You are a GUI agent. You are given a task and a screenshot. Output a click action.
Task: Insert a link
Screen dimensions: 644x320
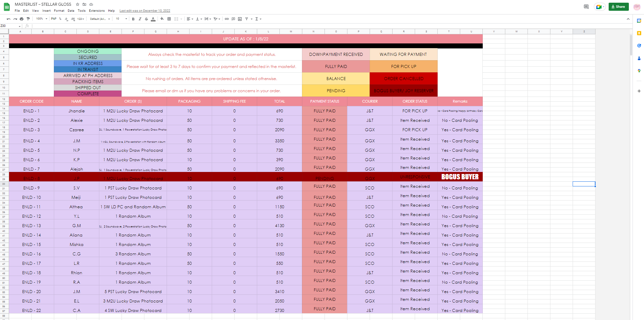227,19
